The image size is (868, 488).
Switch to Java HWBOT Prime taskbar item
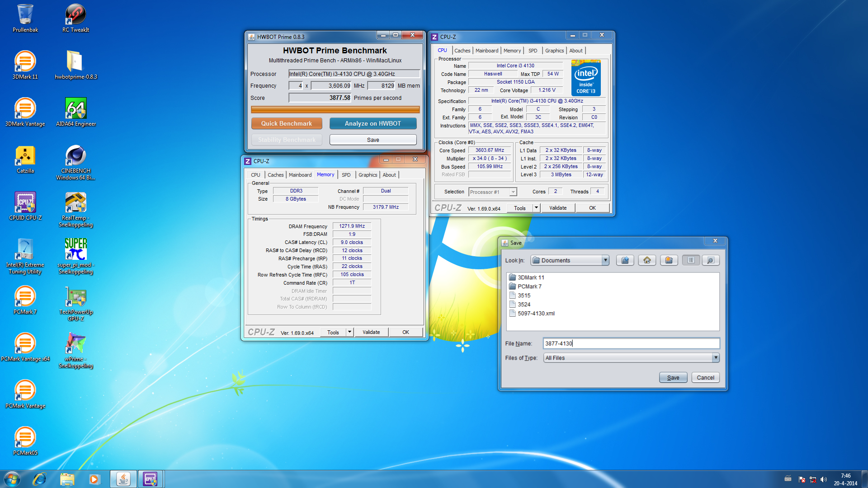tap(123, 479)
